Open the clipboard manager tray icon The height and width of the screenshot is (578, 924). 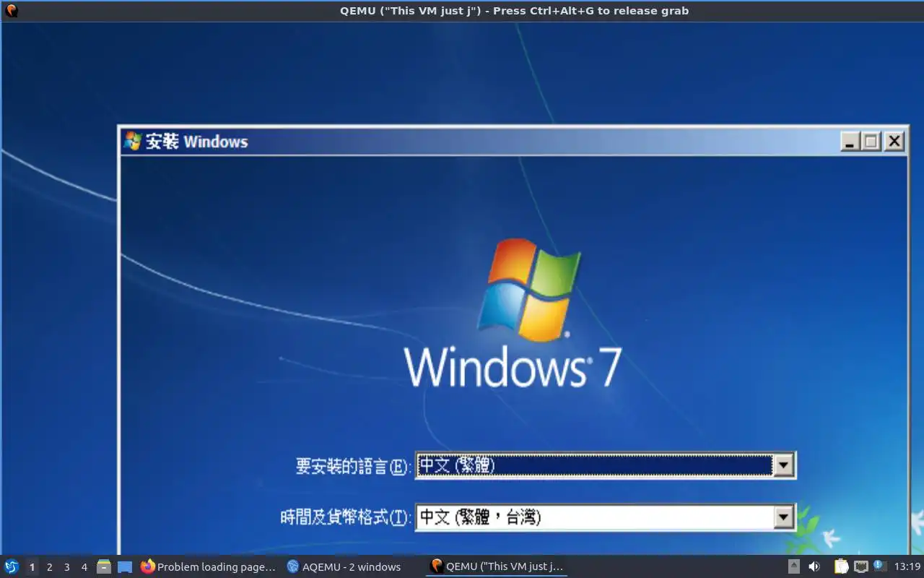pos(841,567)
